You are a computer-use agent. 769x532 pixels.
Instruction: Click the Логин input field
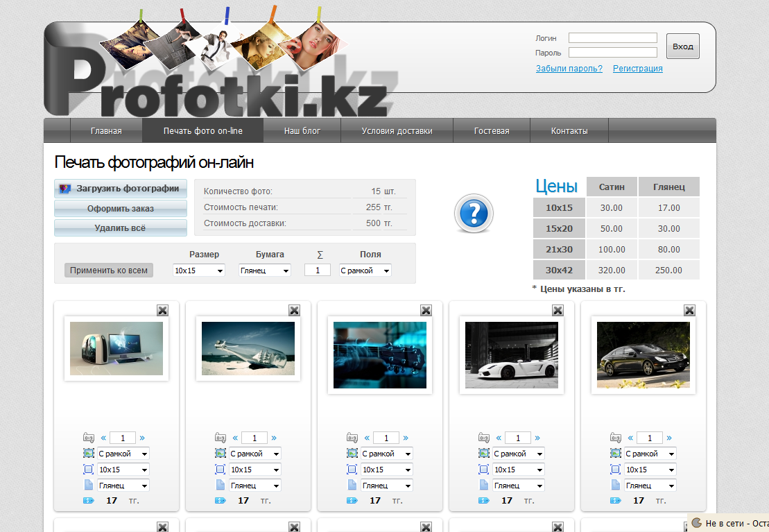pyautogui.click(x=612, y=38)
